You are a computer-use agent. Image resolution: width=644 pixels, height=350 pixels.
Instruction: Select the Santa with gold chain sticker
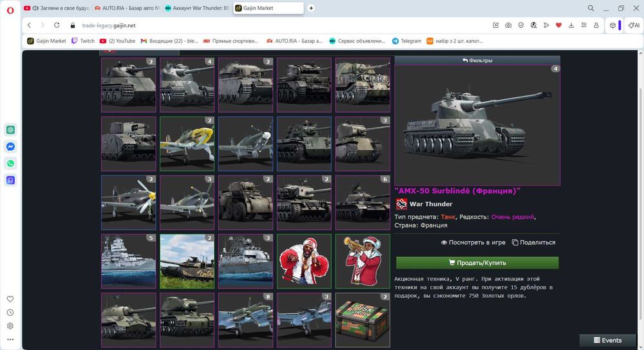coord(304,261)
